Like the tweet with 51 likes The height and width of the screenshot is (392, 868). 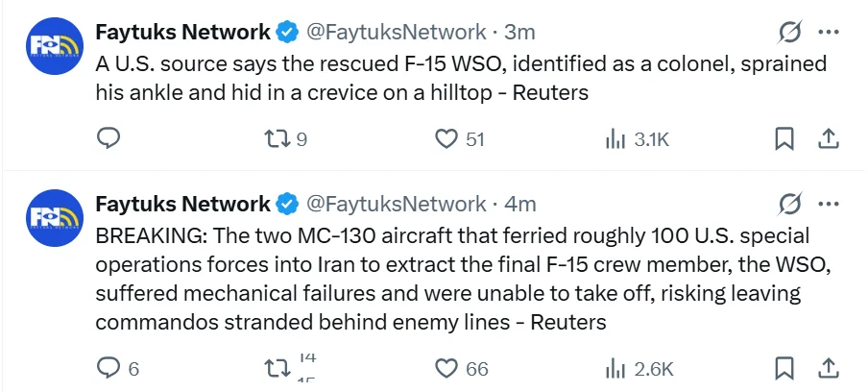coord(446,139)
